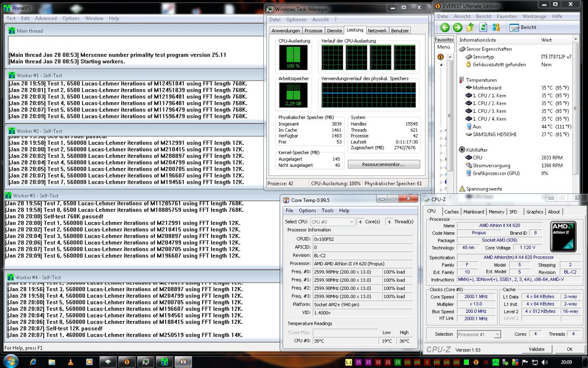Open the Mainboard tab in CPU-Z

coord(474,212)
